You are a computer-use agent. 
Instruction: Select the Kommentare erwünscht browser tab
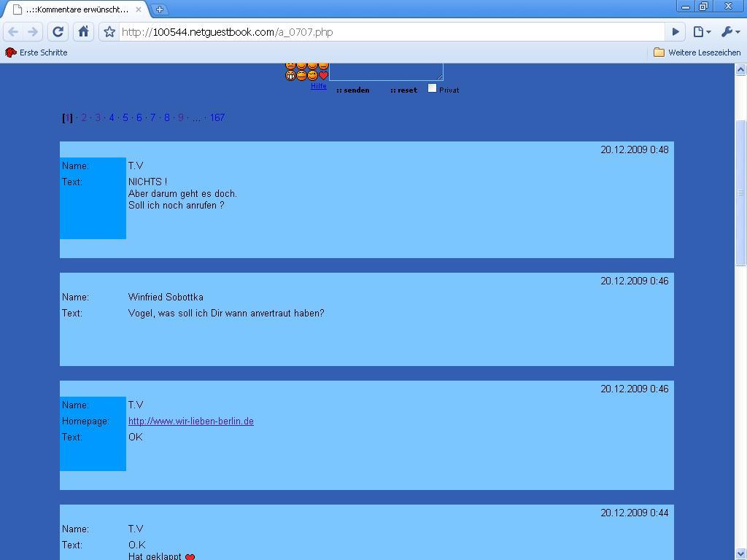pyautogui.click(x=77, y=9)
